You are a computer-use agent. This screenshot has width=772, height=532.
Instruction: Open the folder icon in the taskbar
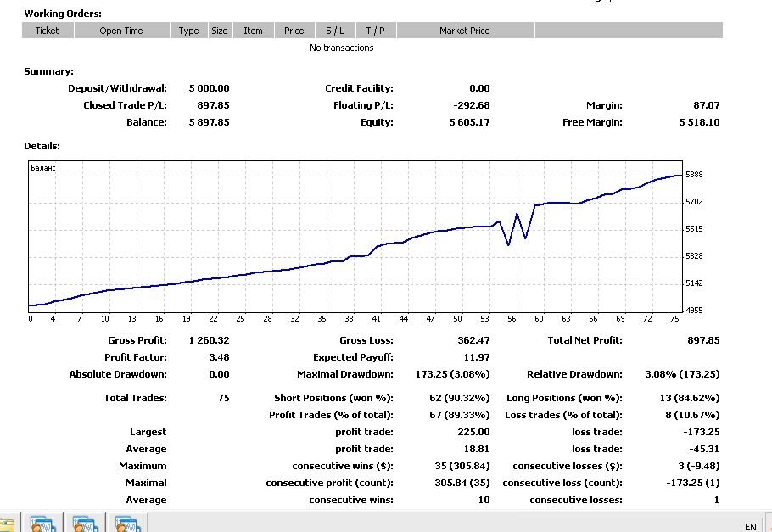pos(6,524)
